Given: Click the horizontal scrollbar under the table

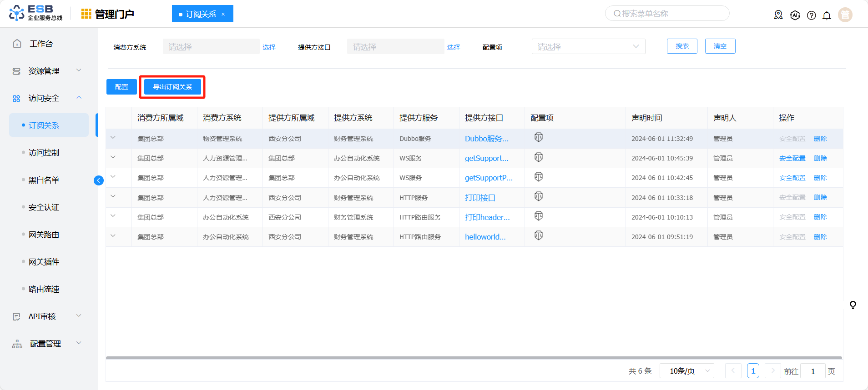Looking at the screenshot, I should [x=473, y=358].
